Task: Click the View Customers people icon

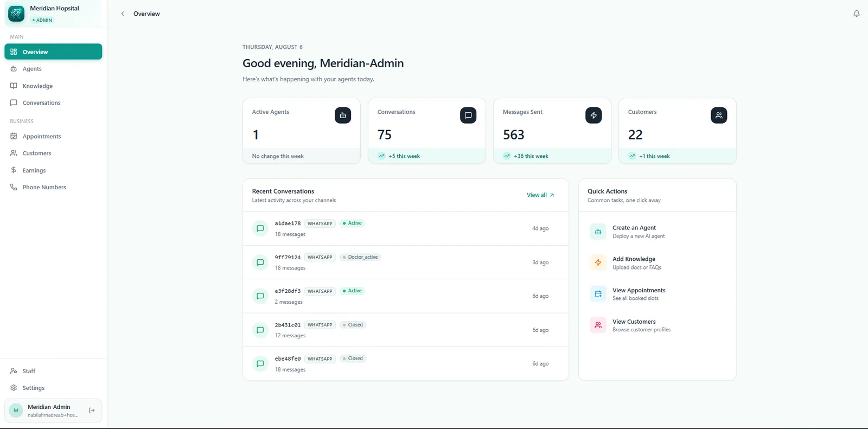Action: 598,325
